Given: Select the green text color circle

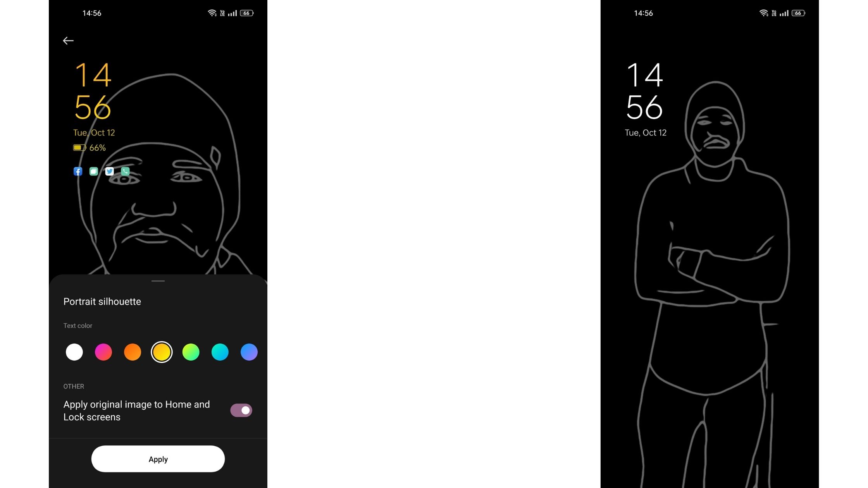Looking at the screenshot, I should tap(191, 351).
